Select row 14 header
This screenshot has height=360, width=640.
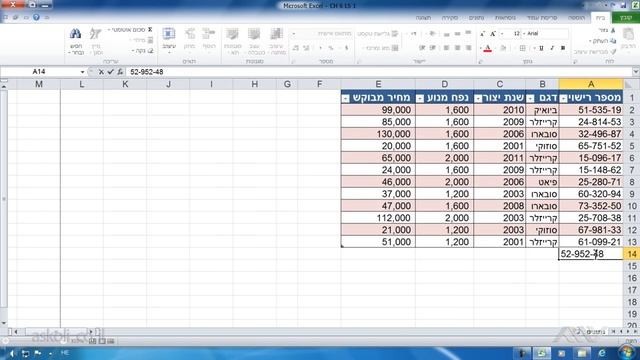point(631,254)
